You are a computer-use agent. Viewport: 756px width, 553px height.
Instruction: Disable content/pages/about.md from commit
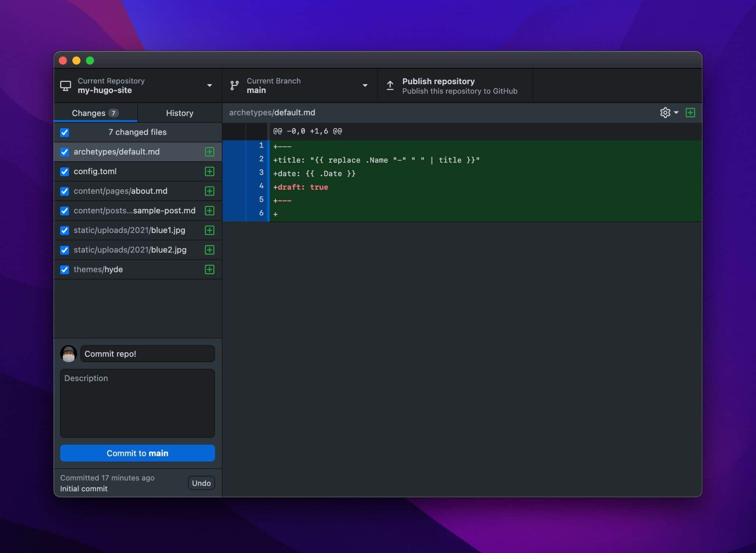[65, 191]
